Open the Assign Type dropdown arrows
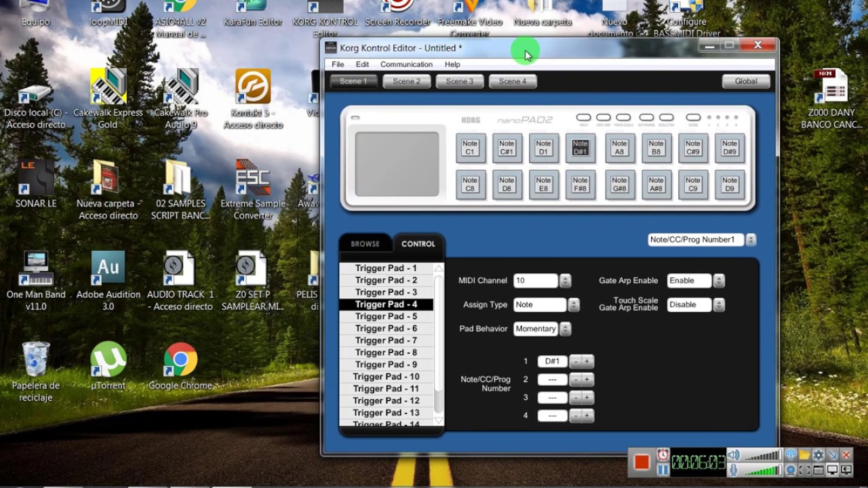 (x=574, y=305)
